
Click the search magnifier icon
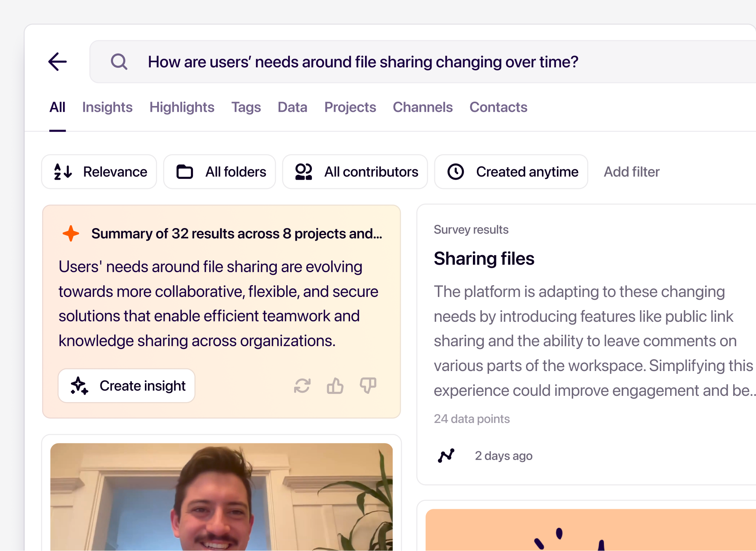[x=119, y=61]
